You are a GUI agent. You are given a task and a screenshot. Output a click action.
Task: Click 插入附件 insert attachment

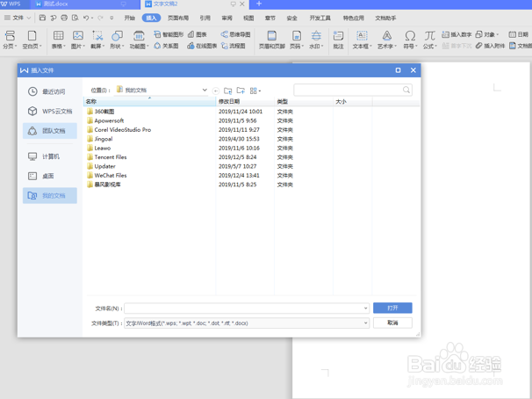(x=490, y=46)
